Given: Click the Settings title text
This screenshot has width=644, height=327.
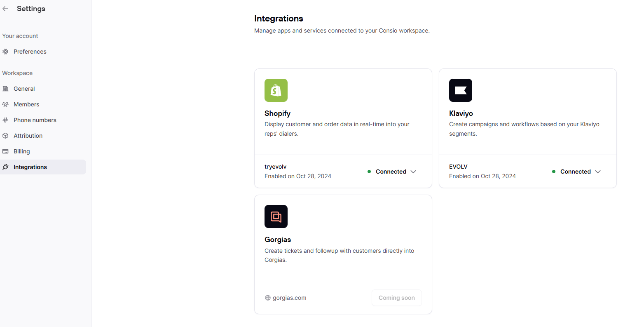Looking at the screenshot, I should click(31, 9).
